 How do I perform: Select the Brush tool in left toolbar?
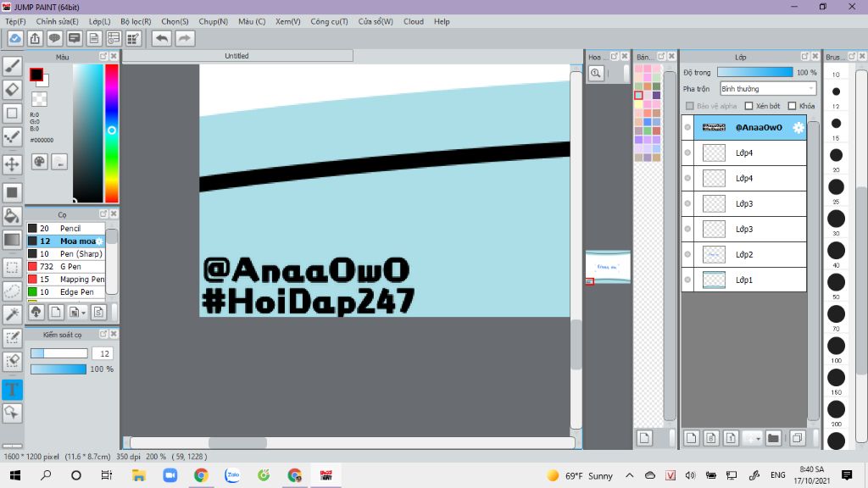pyautogui.click(x=12, y=66)
